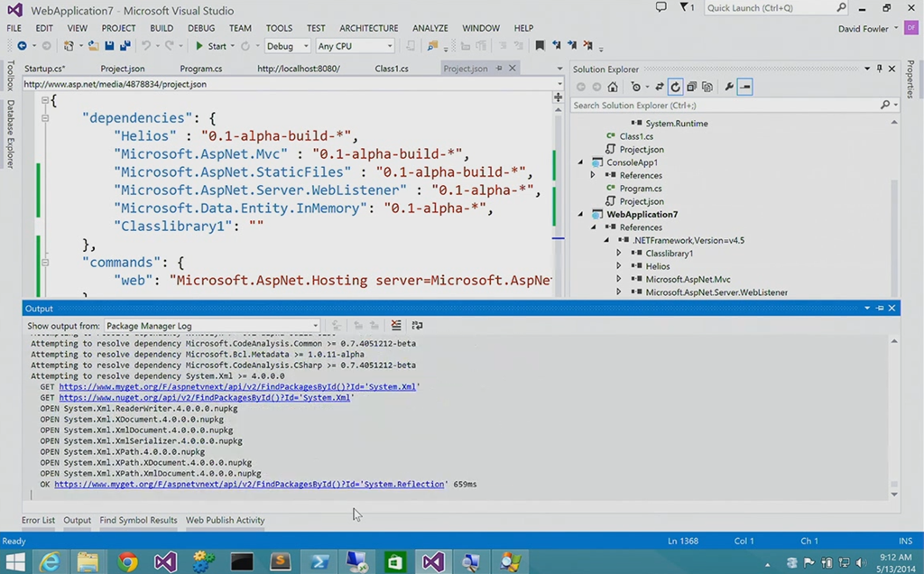Open Google Chrome from the taskbar
The height and width of the screenshot is (574, 924).
point(126,561)
